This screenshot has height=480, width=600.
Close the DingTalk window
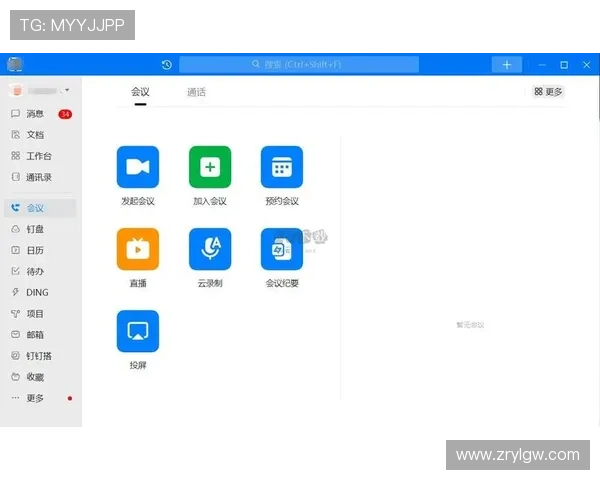(x=587, y=65)
